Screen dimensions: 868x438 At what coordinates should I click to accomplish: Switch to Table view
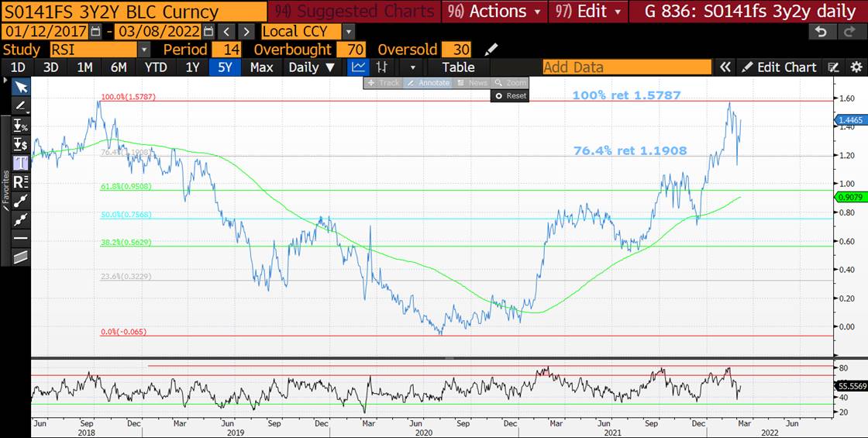tap(458, 67)
